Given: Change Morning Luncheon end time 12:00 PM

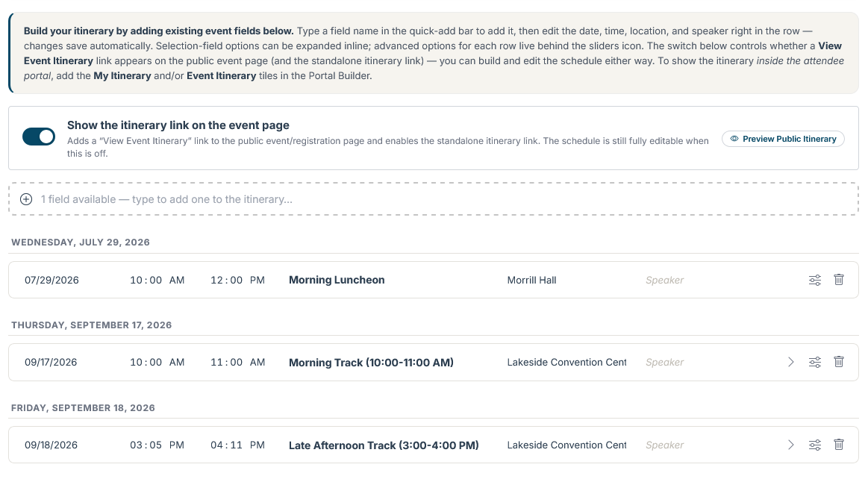Looking at the screenshot, I should click(237, 280).
